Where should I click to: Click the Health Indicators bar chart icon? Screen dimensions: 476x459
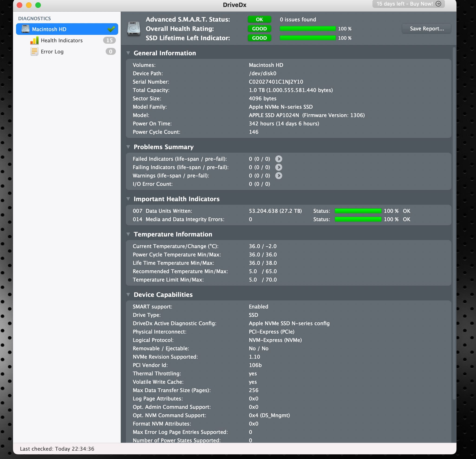point(34,40)
